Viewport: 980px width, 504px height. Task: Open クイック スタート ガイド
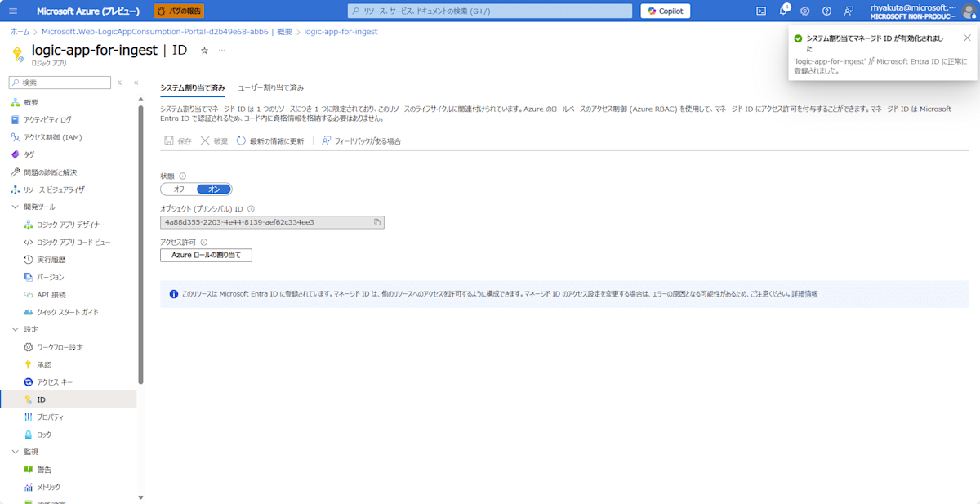click(69, 312)
